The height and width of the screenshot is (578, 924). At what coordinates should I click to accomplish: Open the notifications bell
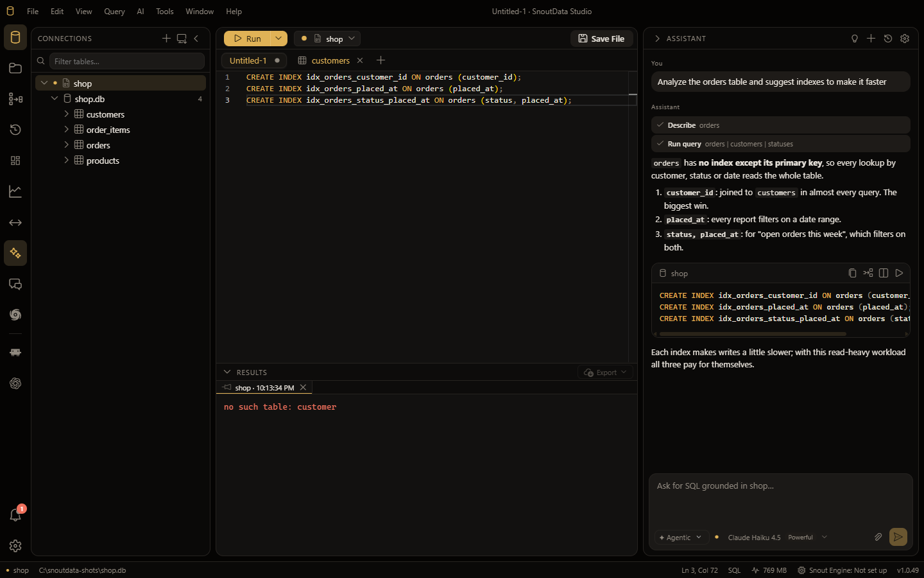click(15, 515)
